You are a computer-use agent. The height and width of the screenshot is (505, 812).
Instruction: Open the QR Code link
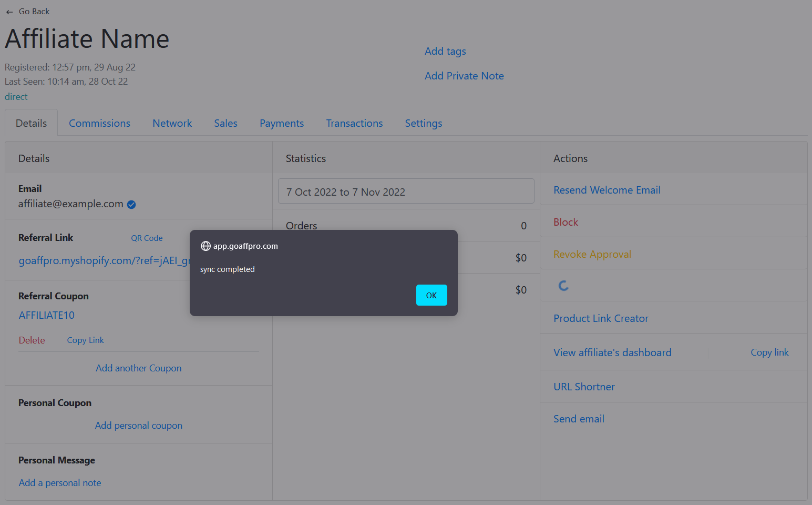click(x=147, y=238)
